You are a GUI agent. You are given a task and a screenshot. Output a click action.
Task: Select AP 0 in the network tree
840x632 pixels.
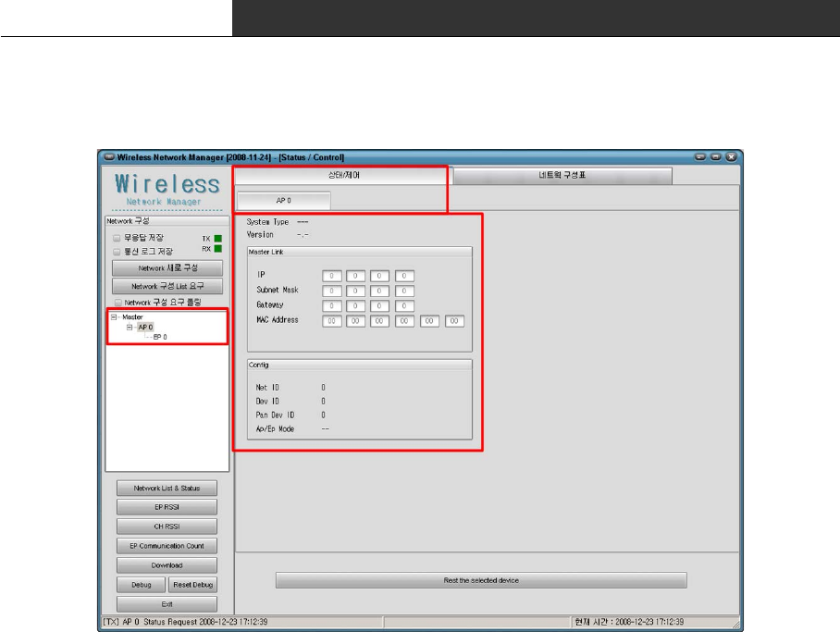click(146, 327)
